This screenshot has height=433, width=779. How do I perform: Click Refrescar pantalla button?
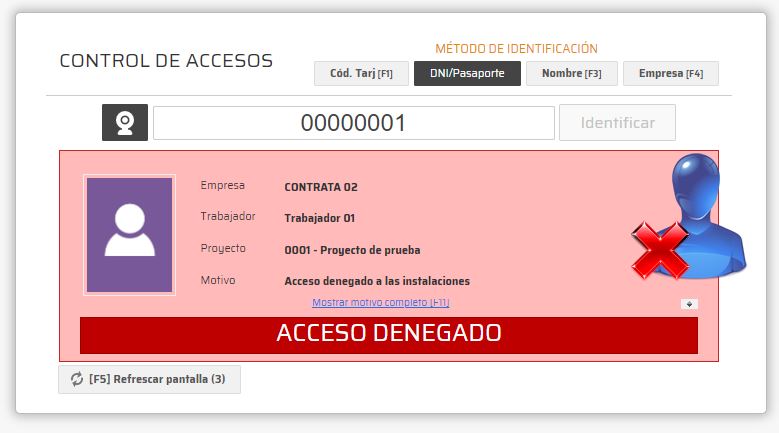[x=150, y=379]
